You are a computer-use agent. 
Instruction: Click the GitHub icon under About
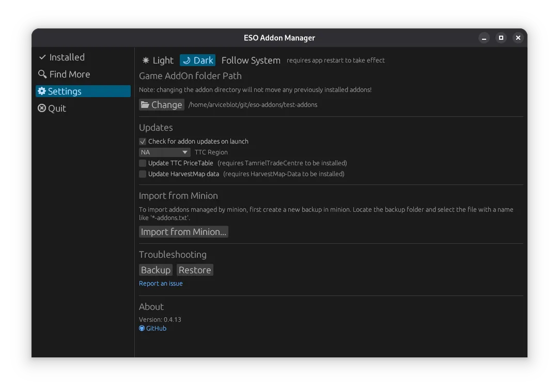click(x=142, y=328)
